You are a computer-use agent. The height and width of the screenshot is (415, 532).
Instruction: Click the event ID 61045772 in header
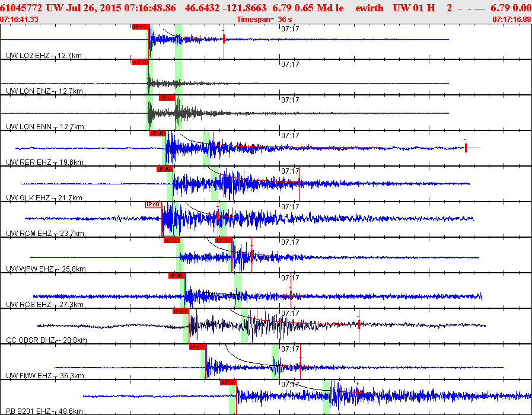(21, 7)
